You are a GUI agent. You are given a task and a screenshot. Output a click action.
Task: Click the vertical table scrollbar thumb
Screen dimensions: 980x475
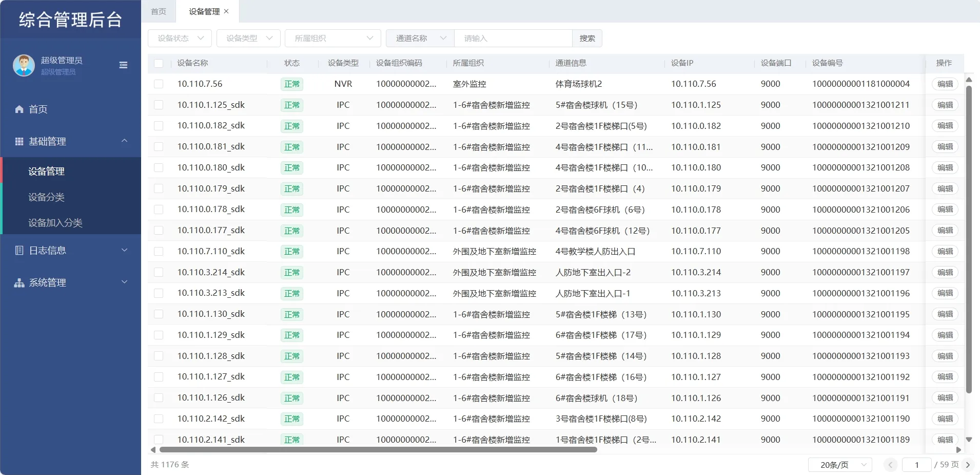(969, 239)
